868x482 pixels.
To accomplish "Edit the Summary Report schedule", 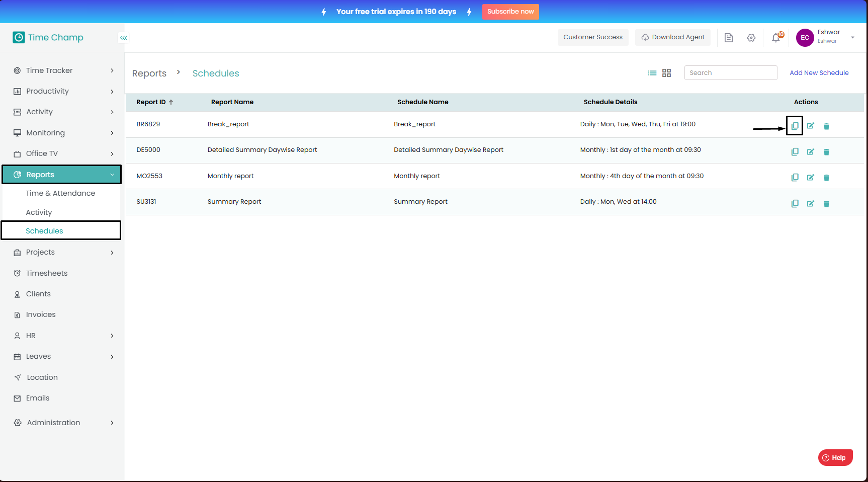I will [x=811, y=203].
